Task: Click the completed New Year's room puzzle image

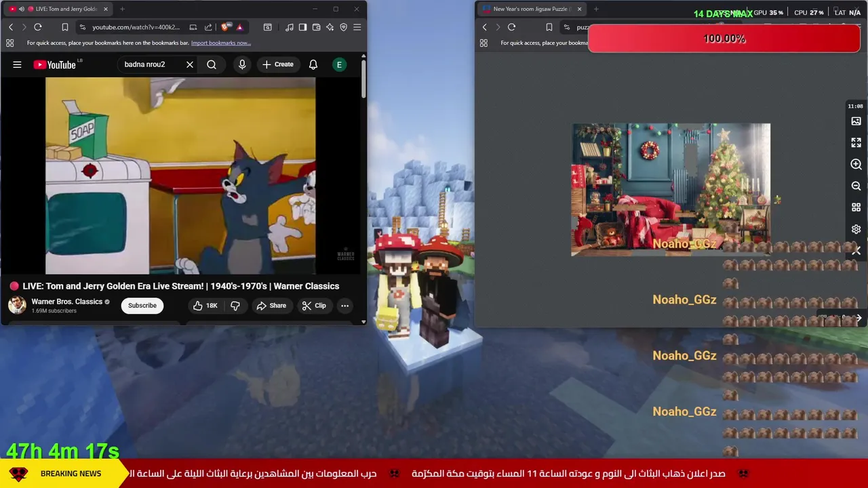Action: click(x=671, y=190)
